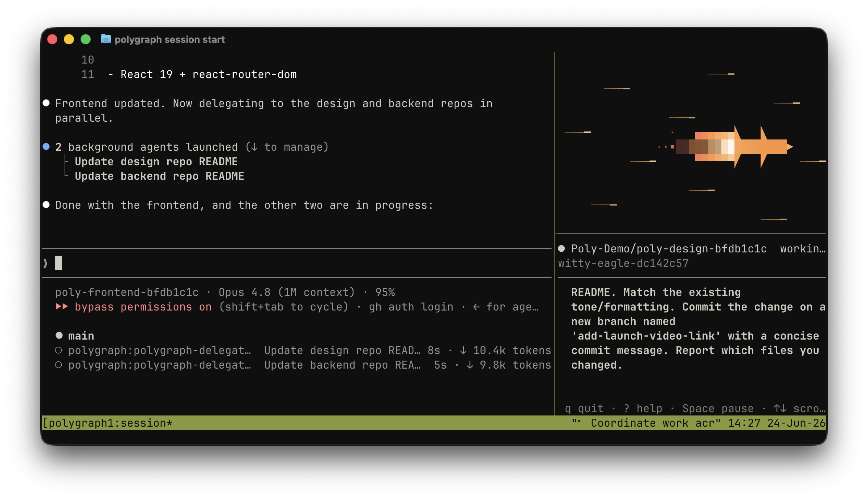Click '2 background agents launched' line

(146, 147)
